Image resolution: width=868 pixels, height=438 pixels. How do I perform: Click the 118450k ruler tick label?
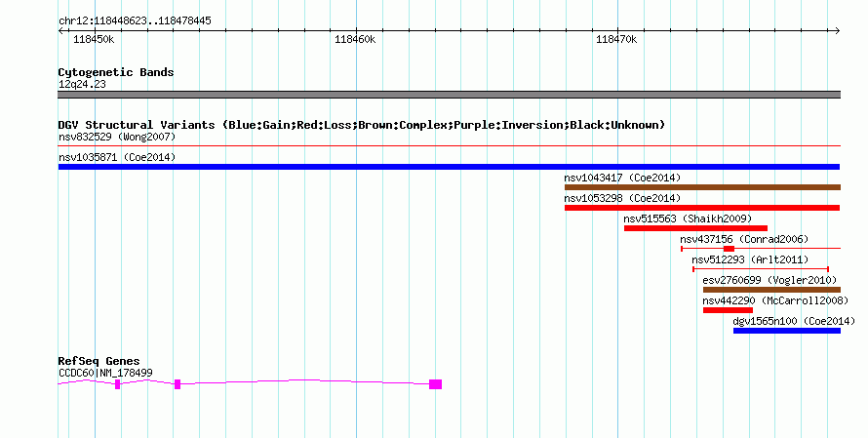(x=94, y=39)
